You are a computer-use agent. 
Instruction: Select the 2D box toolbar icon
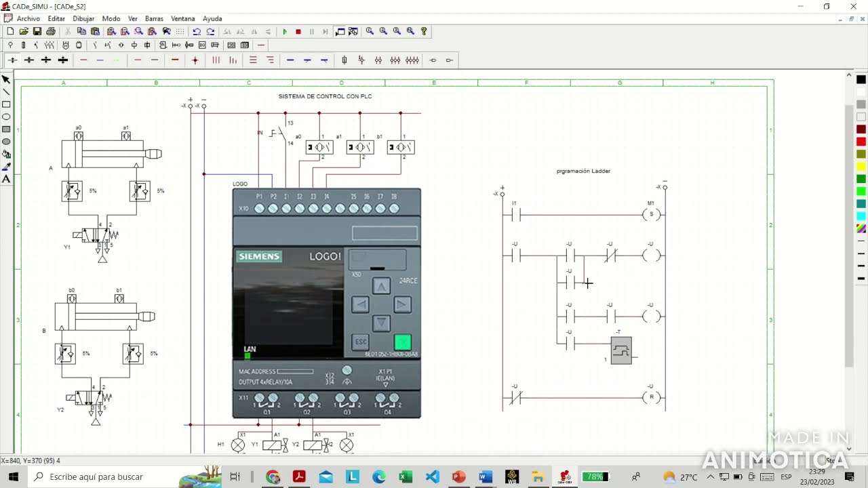click(x=231, y=45)
